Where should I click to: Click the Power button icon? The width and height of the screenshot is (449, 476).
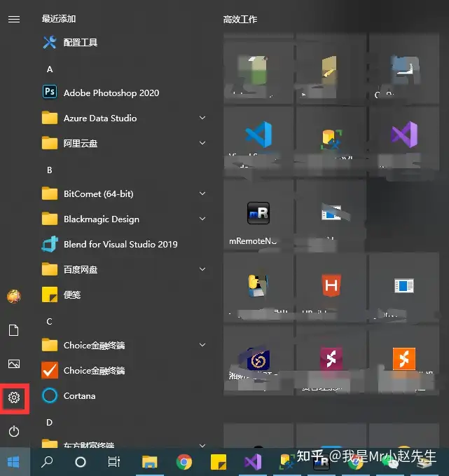click(14, 431)
